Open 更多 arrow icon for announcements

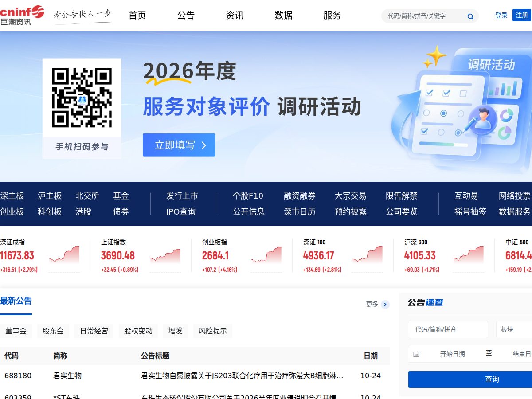tap(385, 304)
